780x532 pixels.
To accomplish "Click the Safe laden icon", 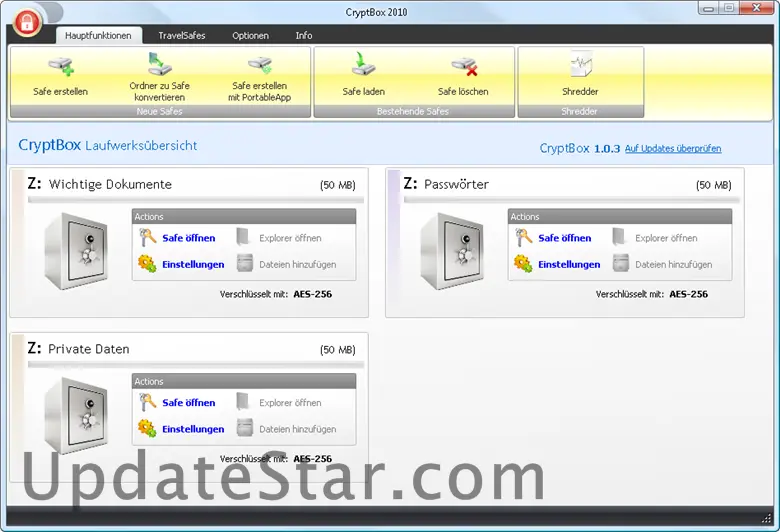I will pyautogui.click(x=363, y=64).
